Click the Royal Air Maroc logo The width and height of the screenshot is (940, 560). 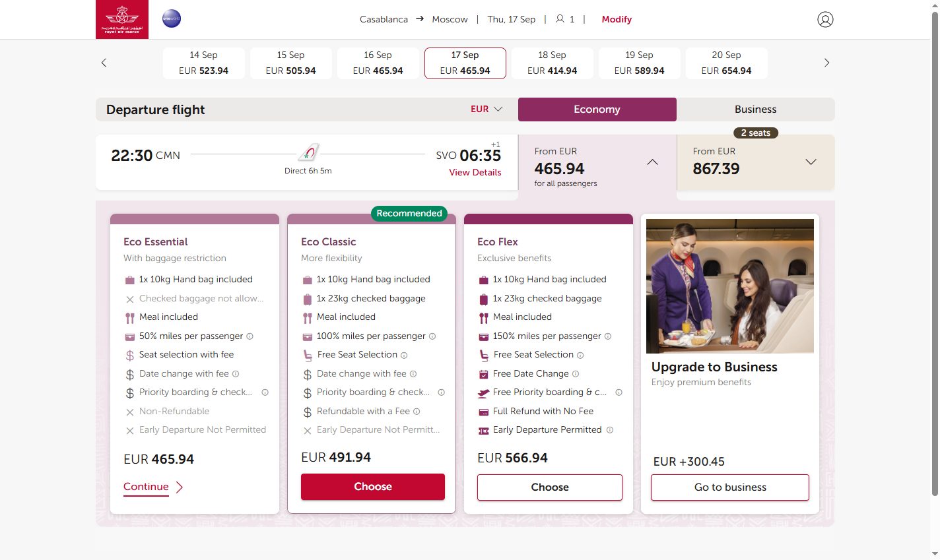122,19
